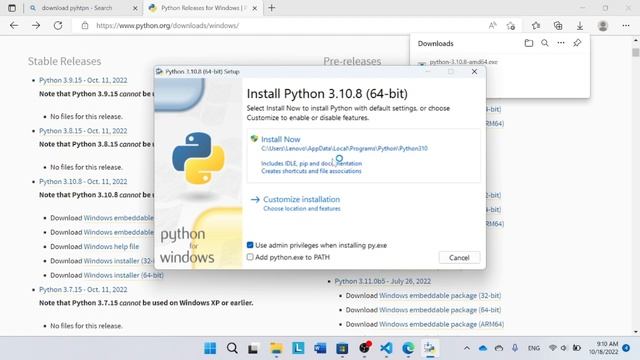Close the Python Releases for Windows tab

tap(255, 8)
